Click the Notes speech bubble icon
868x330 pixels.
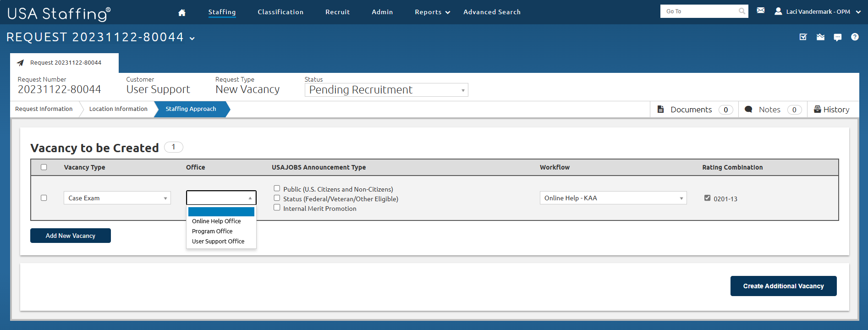point(748,109)
